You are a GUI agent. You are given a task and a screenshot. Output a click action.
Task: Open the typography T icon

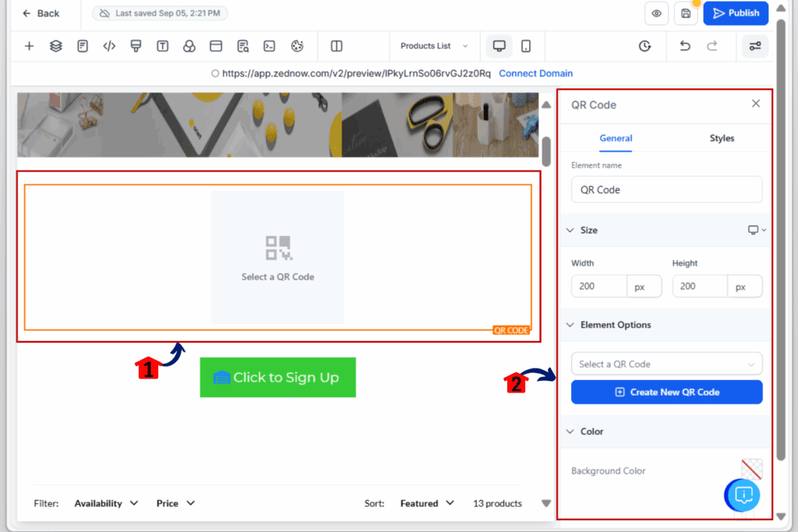pyautogui.click(x=162, y=46)
